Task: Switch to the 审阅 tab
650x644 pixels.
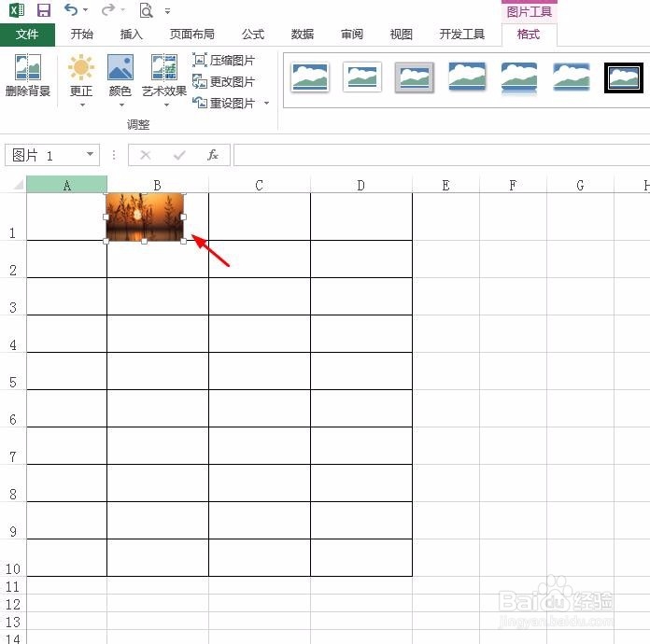Action: 352,35
